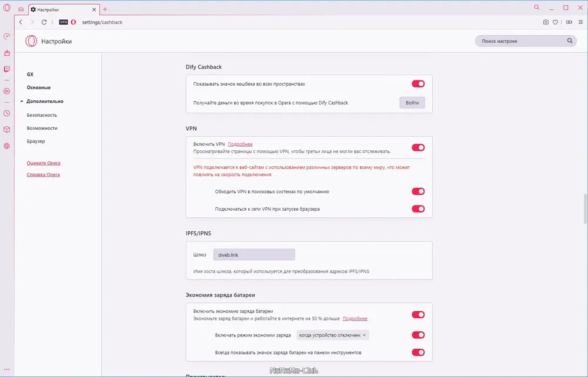This screenshot has width=588, height=377.
Task: Open Подробнее link in battery saver section
Action: click(x=355, y=319)
